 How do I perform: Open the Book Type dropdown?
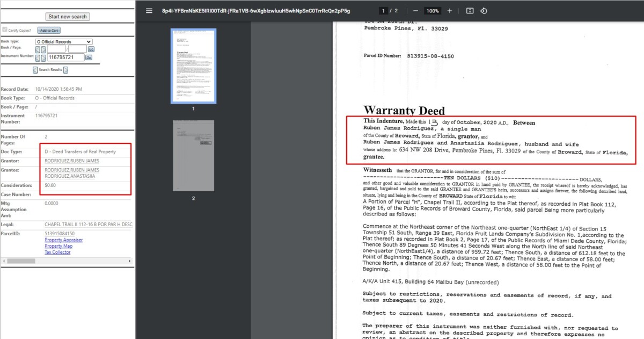click(x=63, y=41)
